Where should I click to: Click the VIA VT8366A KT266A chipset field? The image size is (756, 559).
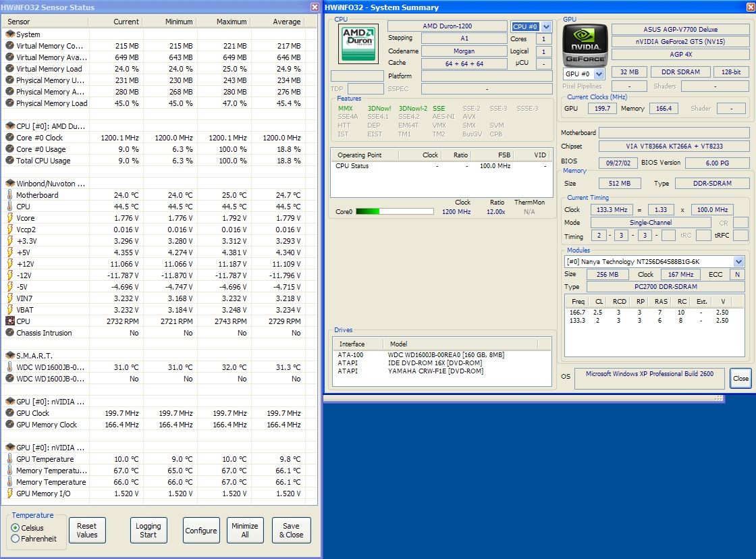point(674,146)
